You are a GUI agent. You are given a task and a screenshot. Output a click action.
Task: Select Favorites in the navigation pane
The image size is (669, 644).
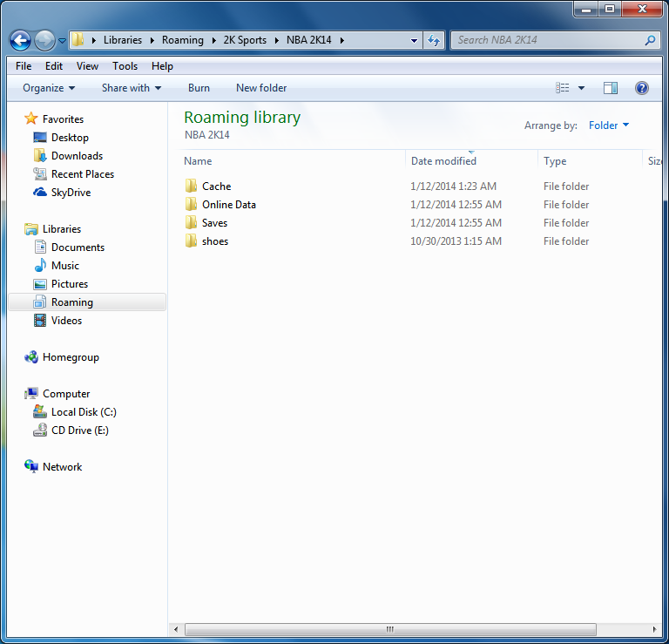(63, 119)
